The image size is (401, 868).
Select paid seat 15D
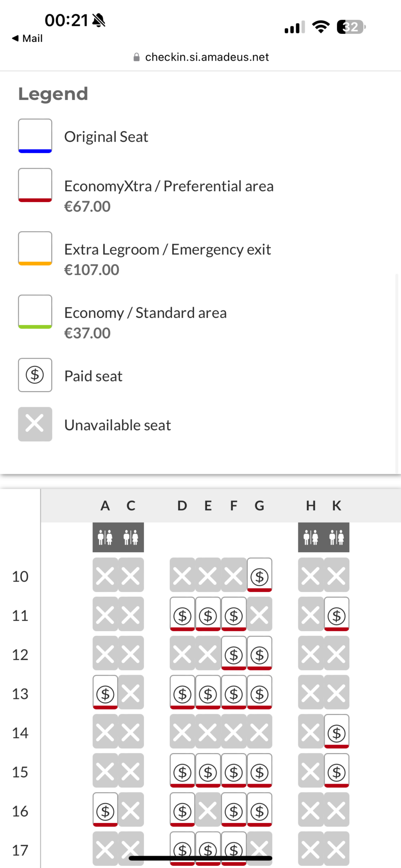coord(182,771)
